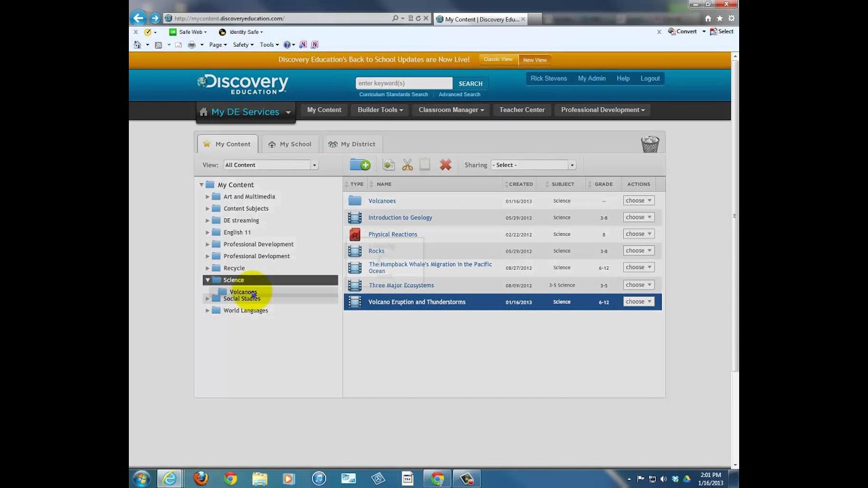The height and width of the screenshot is (488, 868).
Task: Select the Volcanoes subfolder in the tree
Action: pyautogui.click(x=243, y=292)
